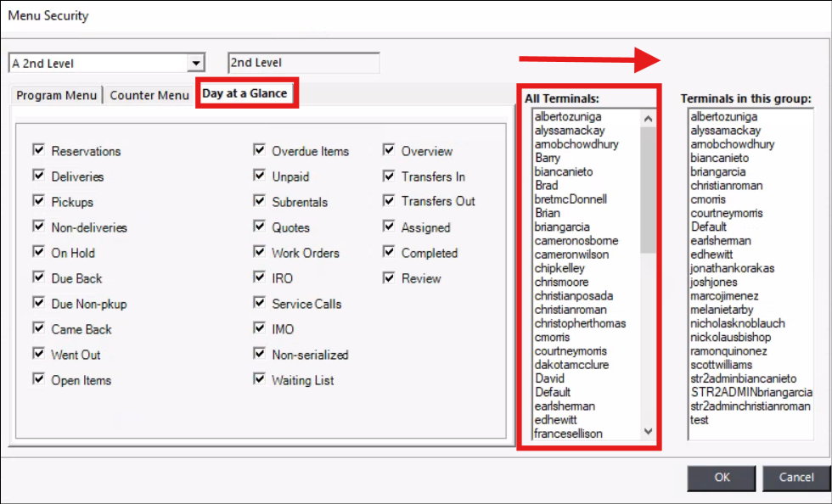Uncheck the Review checkbox
This screenshot has height=504, width=832.
coord(389,277)
